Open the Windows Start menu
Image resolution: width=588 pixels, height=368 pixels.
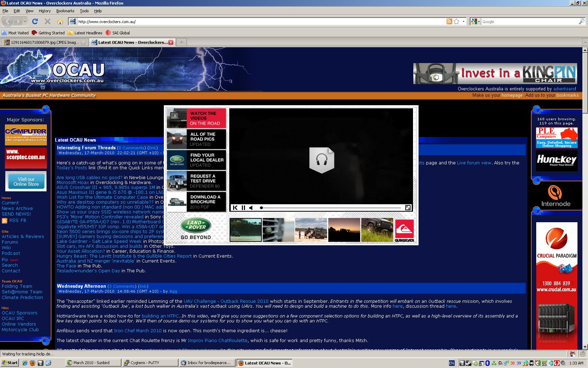(x=10, y=363)
